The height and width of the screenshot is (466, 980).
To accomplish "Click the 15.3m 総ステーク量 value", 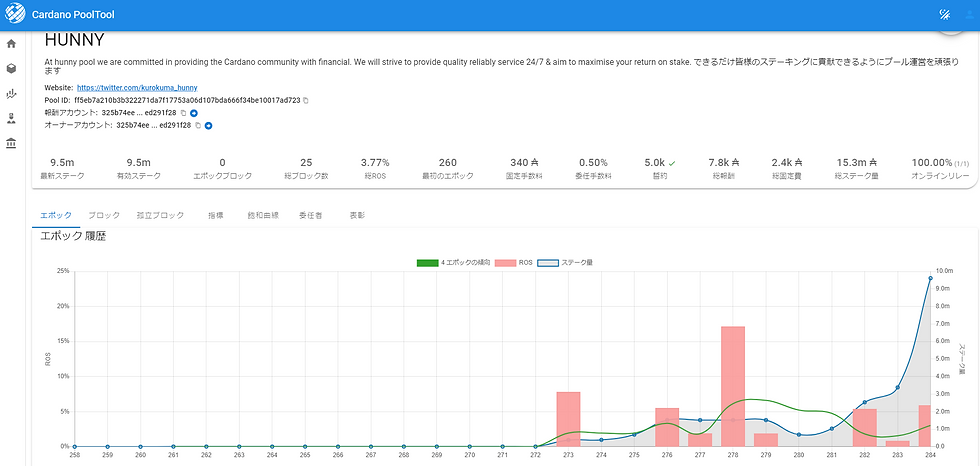I will pyautogui.click(x=856, y=162).
